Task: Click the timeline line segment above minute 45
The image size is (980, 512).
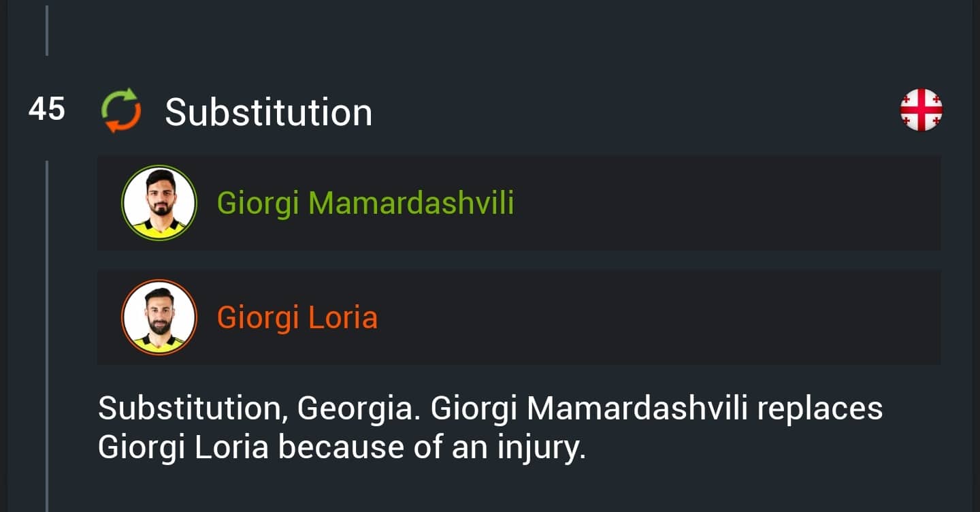Action: tap(46, 31)
